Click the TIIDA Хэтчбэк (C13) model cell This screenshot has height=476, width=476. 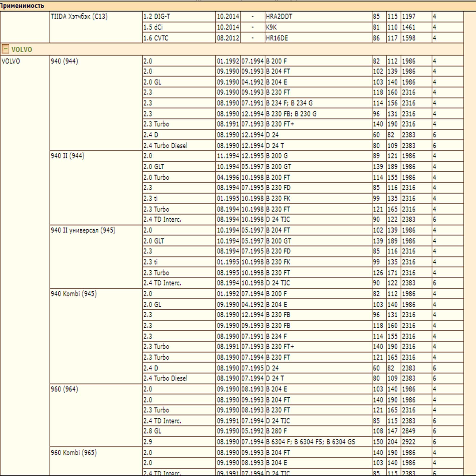coord(96,27)
